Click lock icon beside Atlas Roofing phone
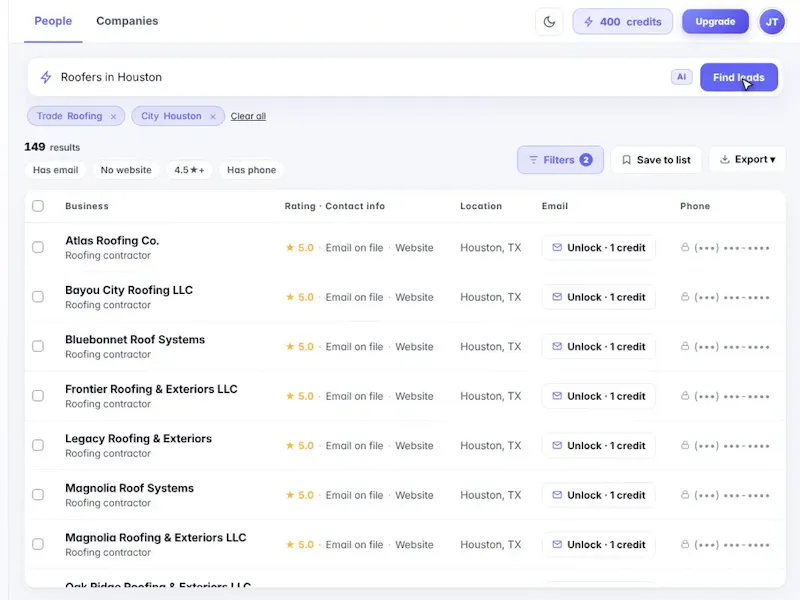 point(685,247)
